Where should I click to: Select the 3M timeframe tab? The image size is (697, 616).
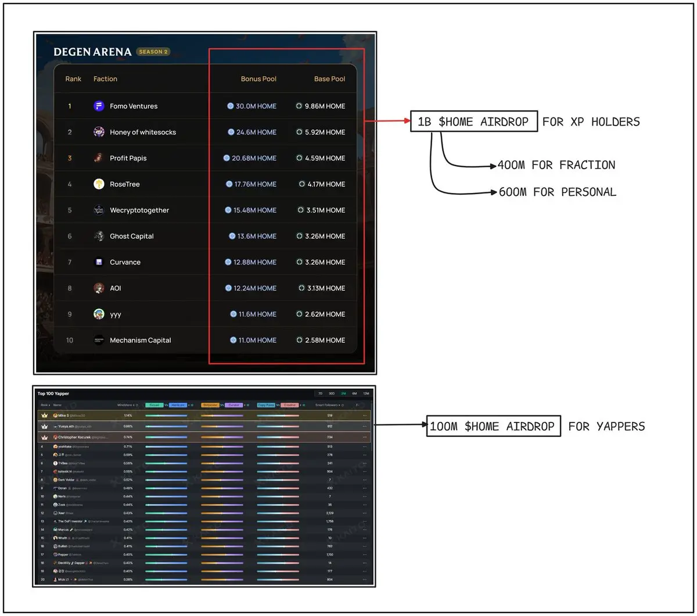pos(343,393)
